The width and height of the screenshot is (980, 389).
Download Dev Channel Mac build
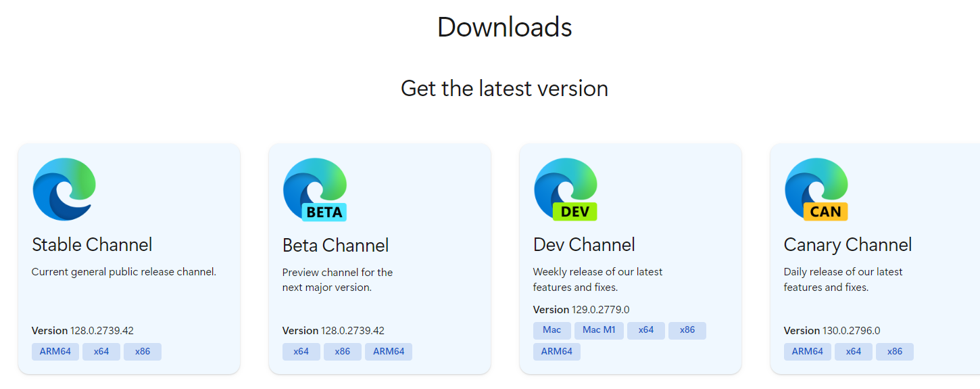[x=552, y=331]
